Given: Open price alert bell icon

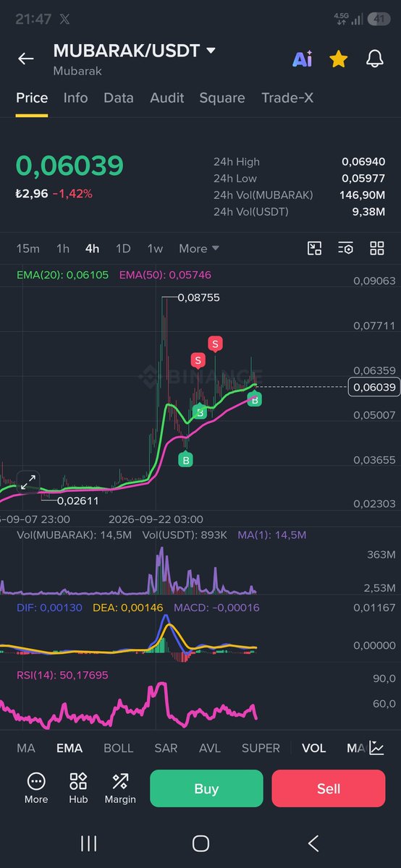Looking at the screenshot, I should click(x=374, y=59).
